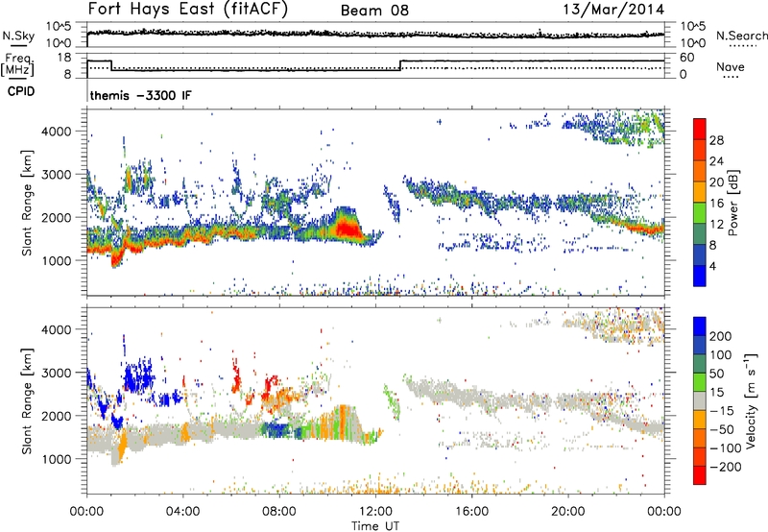
Task: Click the left '10^5' tick of noise panel
Action: point(59,27)
